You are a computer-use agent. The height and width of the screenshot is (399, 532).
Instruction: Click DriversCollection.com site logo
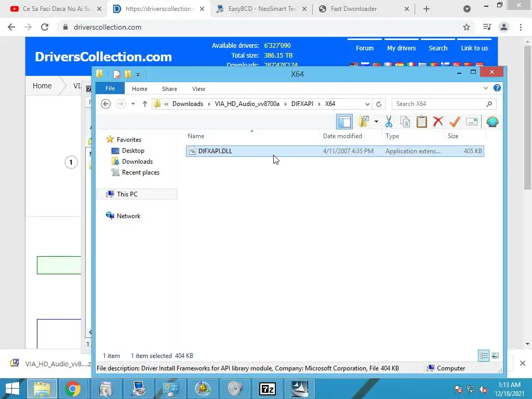pyautogui.click(x=103, y=57)
